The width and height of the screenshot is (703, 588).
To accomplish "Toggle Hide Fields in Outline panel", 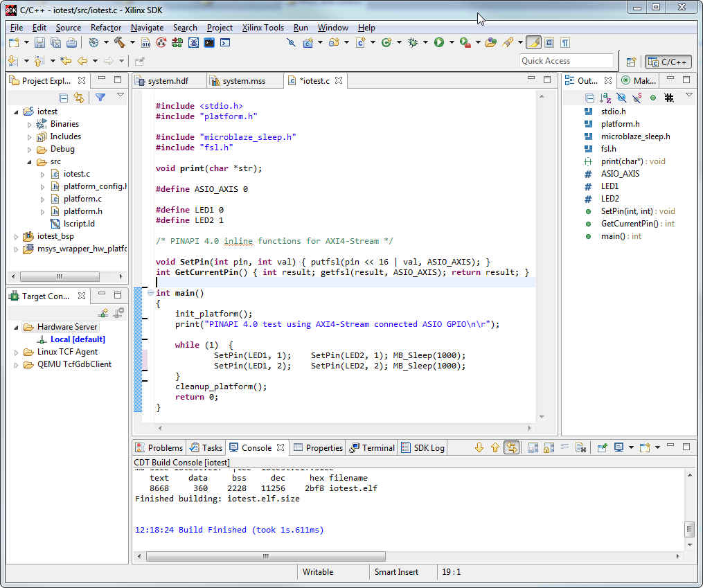I will coord(621,98).
